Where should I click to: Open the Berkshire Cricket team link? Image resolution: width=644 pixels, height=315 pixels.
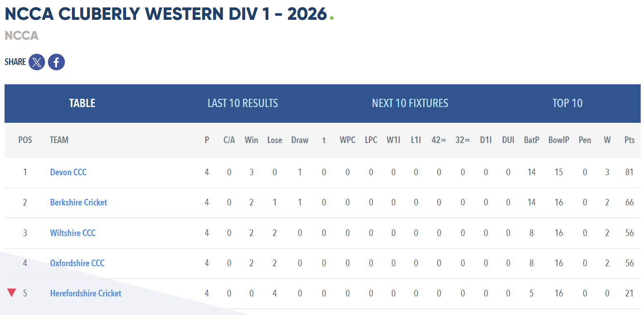(79, 202)
